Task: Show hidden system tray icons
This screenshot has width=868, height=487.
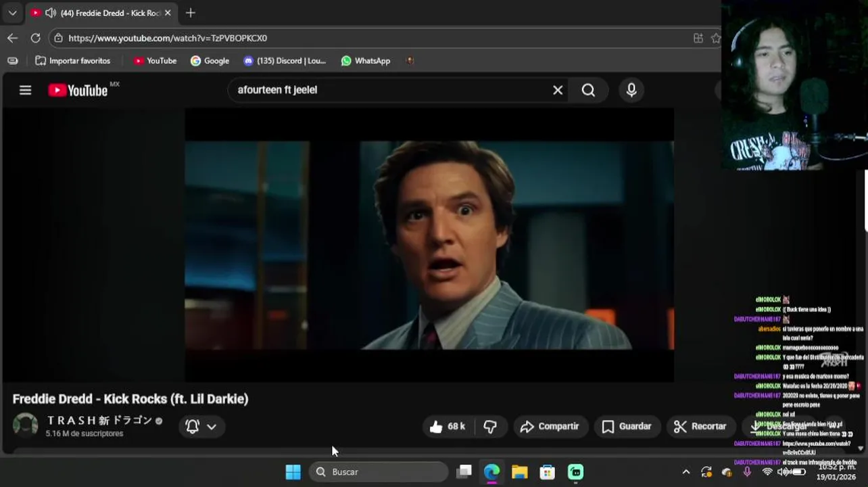Action: [x=686, y=472]
